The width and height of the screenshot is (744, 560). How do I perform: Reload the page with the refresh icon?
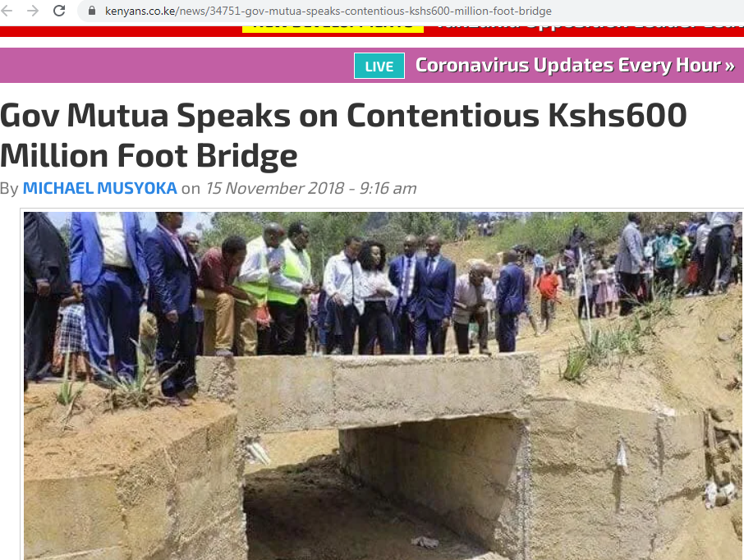pyautogui.click(x=59, y=11)
